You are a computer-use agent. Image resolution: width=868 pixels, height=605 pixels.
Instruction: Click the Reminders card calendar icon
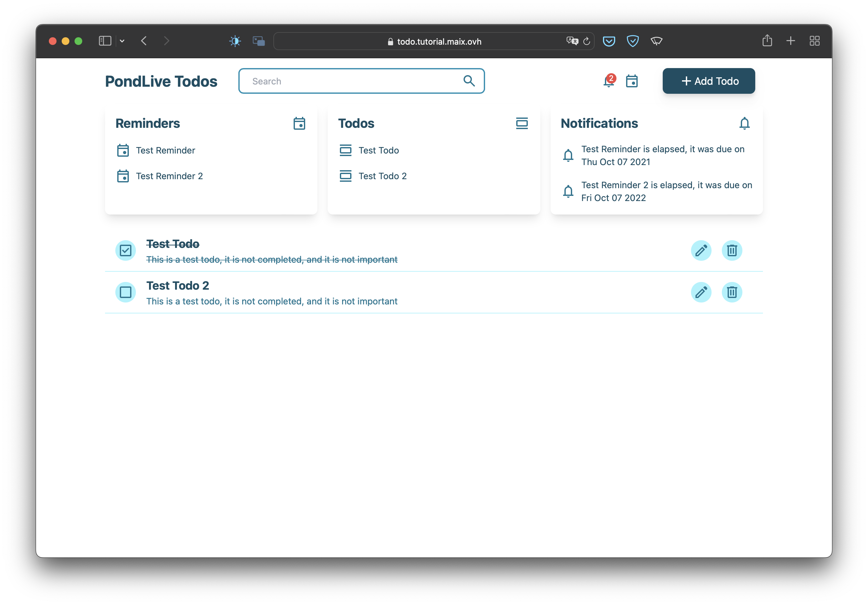299,123
